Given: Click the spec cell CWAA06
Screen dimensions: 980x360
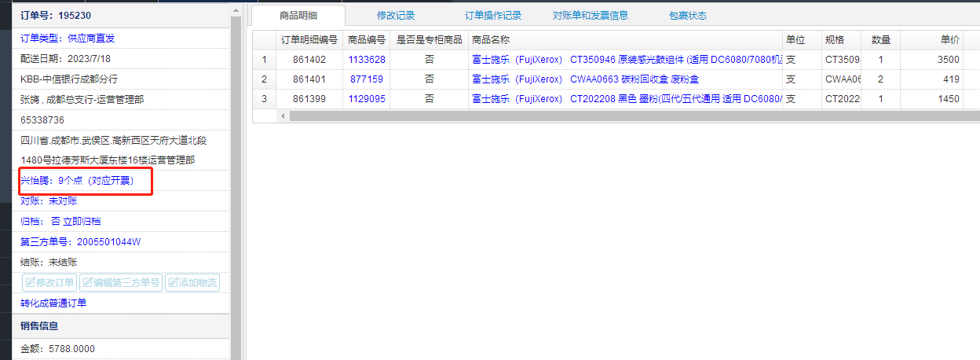Looking at the screenshot, I should 842,79.
